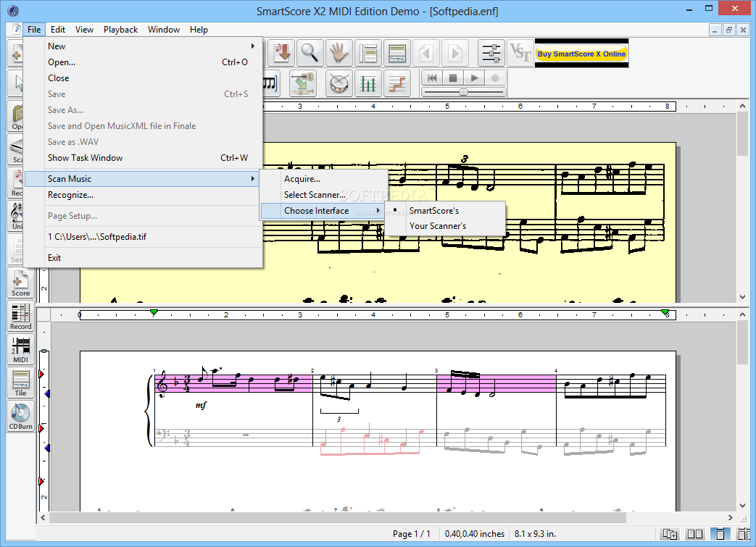Click the Tile sidebar button
This screenshot has height=547, width=756.
coord(21,383)
